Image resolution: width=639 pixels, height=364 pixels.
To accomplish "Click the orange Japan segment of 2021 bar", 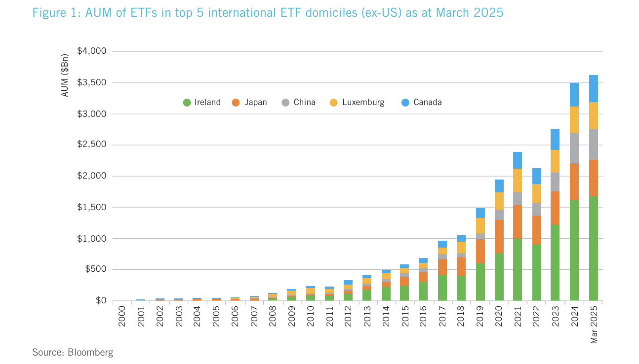I will (x=518, y=222).
